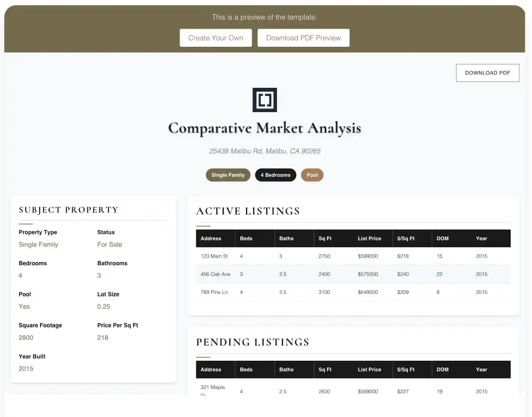Select the 4 Bedrooms tag chip
Viewport: 532px width, 417px height.
point(276,175)
